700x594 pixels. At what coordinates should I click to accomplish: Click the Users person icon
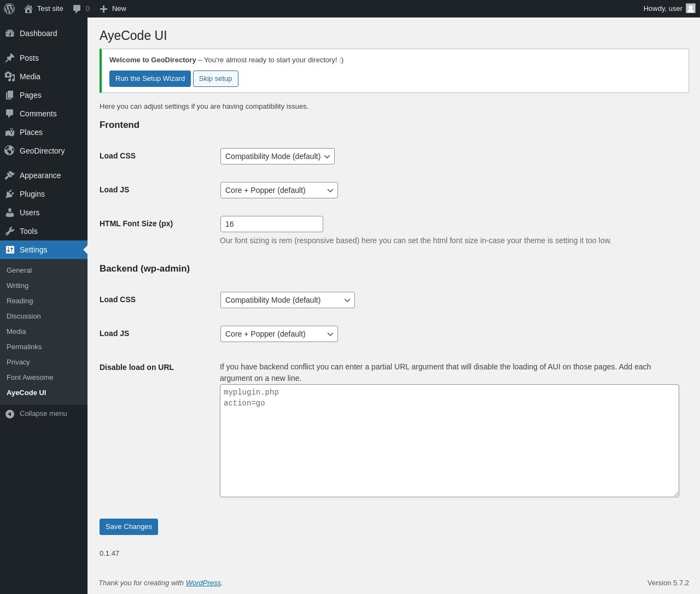tap(10, 213)
